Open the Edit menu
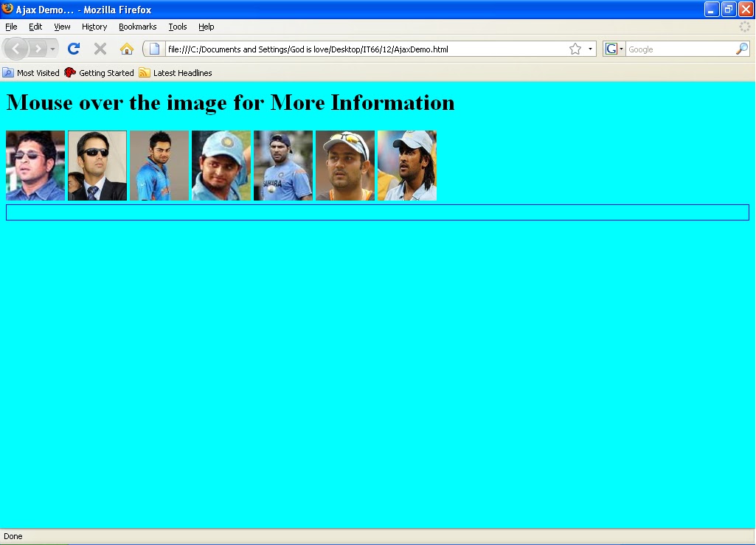The image size is (756, 545). [x=35, y=27]
